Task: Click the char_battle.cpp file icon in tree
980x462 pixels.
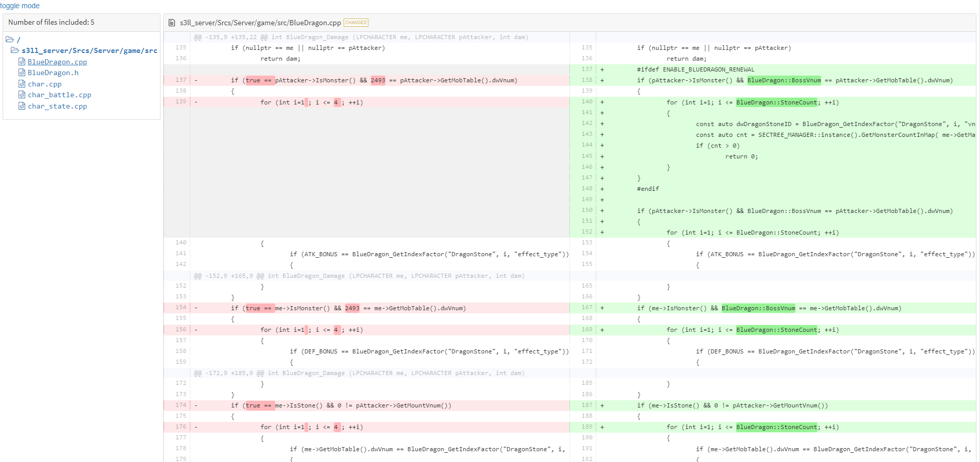Action: click(x=22, y=95)
